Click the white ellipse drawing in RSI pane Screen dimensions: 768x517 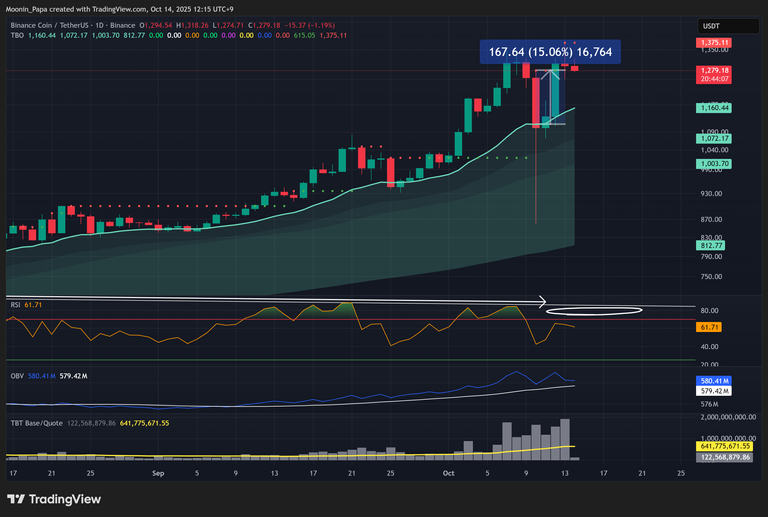click(x=609, y=311)
